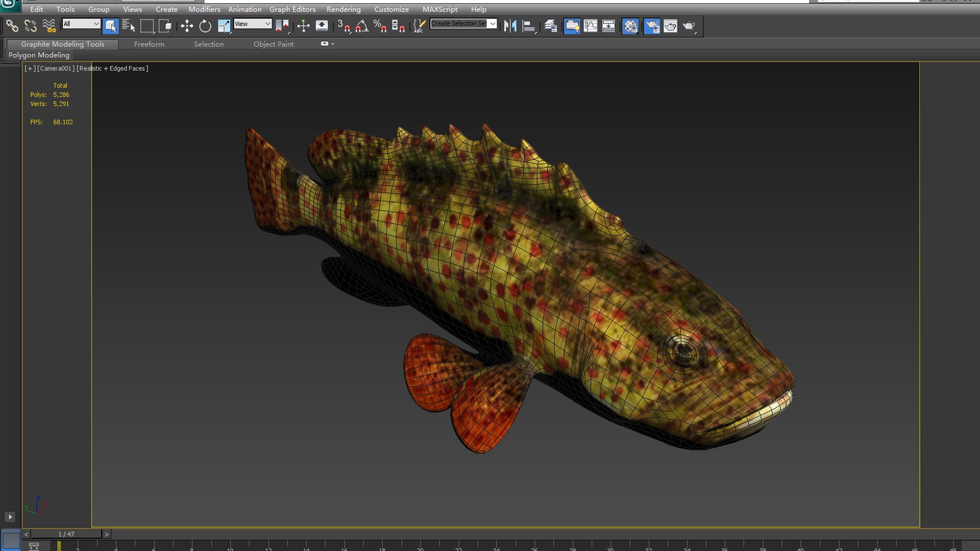The image size is (980, 551).
Task: Choose Rectangular Selection Region tool
Action: [x=147, y=26]
